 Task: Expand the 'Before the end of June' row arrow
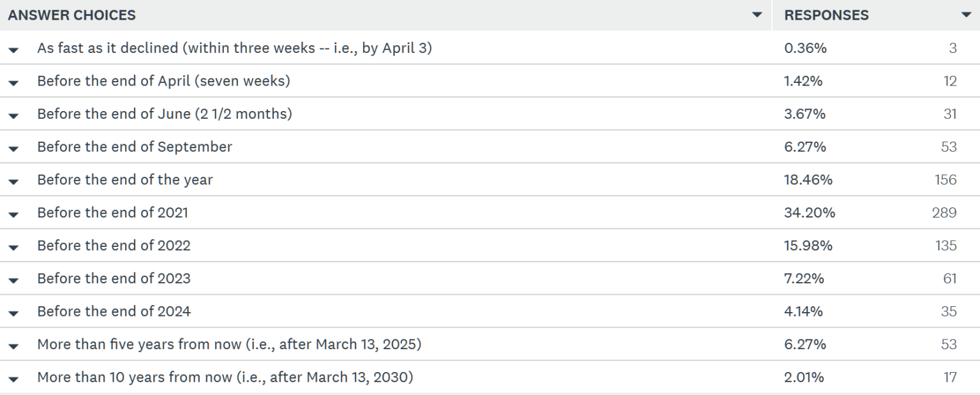[x=14, y=116]
